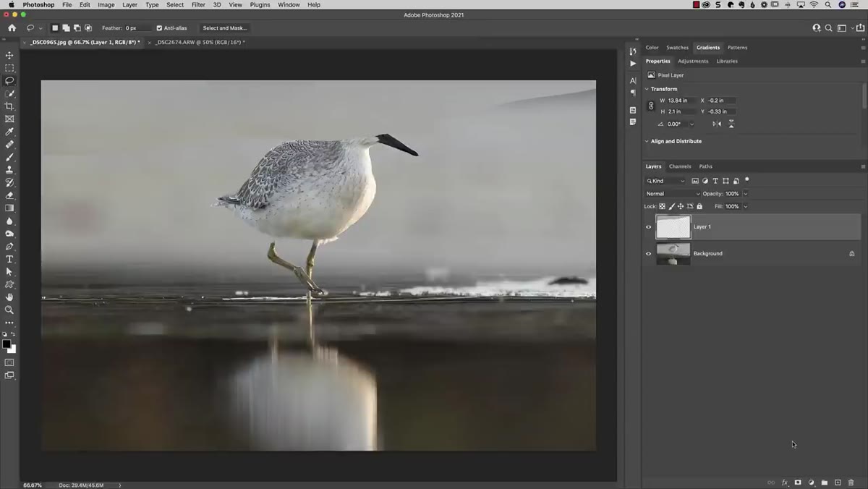Select the Zoom tool
The image size is (868, 489).
pos(9,310)
